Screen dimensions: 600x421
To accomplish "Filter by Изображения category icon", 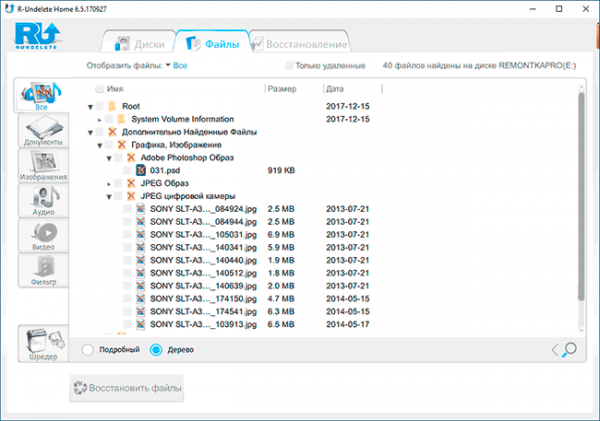I will click(x=43, y=165).
